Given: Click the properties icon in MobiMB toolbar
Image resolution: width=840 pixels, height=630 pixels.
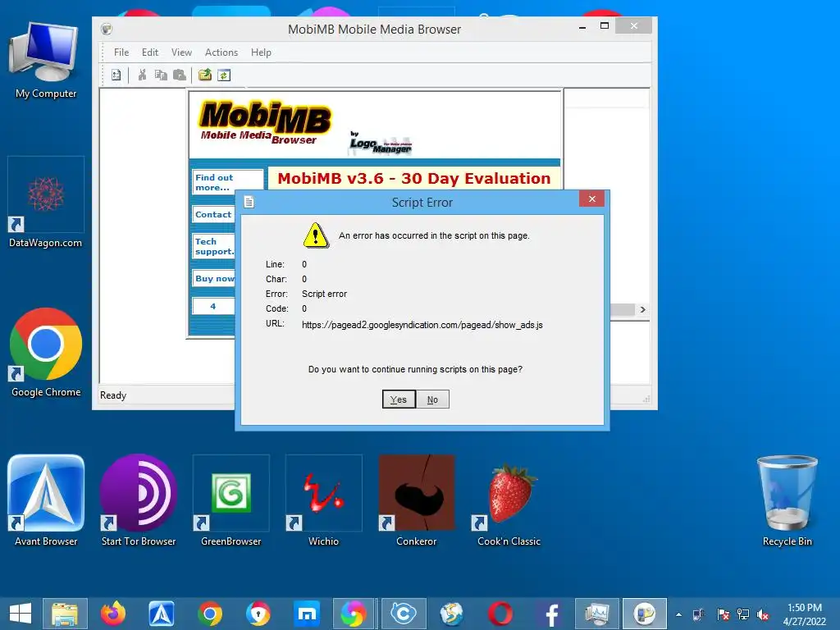Looking at the screenshot, I should click(x=116, y=75).
